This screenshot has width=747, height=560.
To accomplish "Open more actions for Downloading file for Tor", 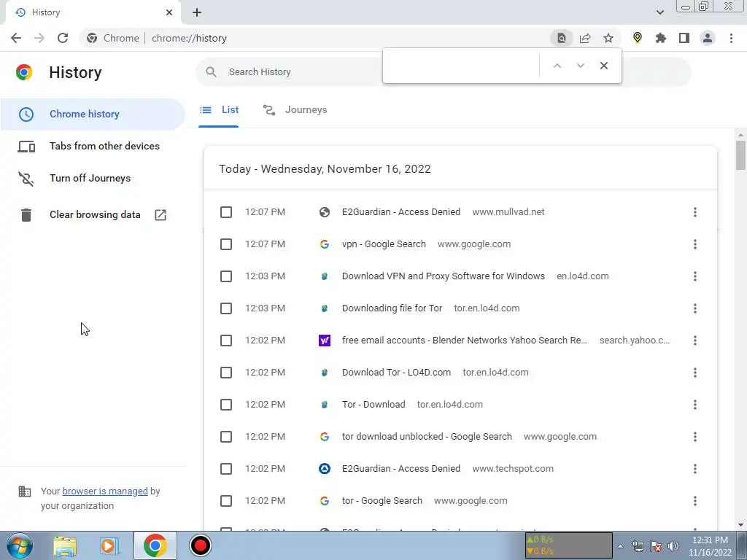I will coord(695,308).
